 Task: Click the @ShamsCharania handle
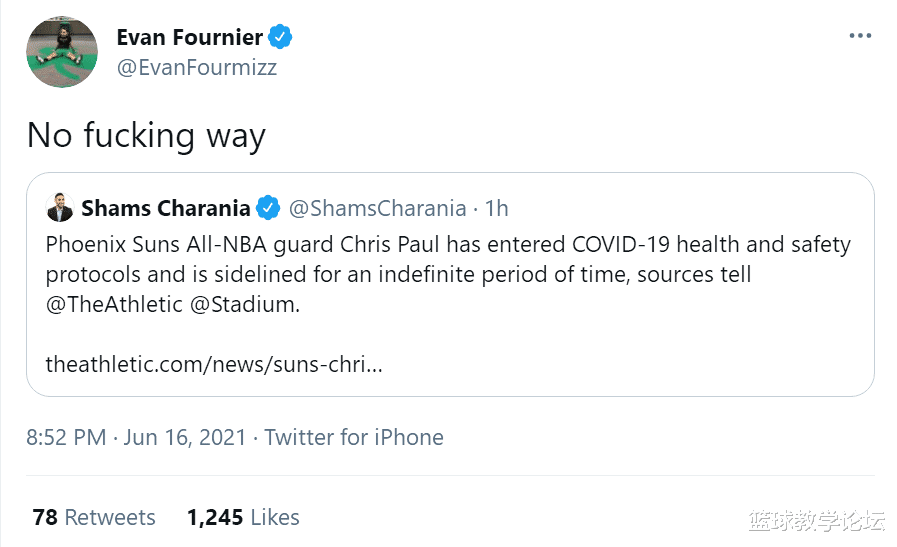[x=377, y=208]
